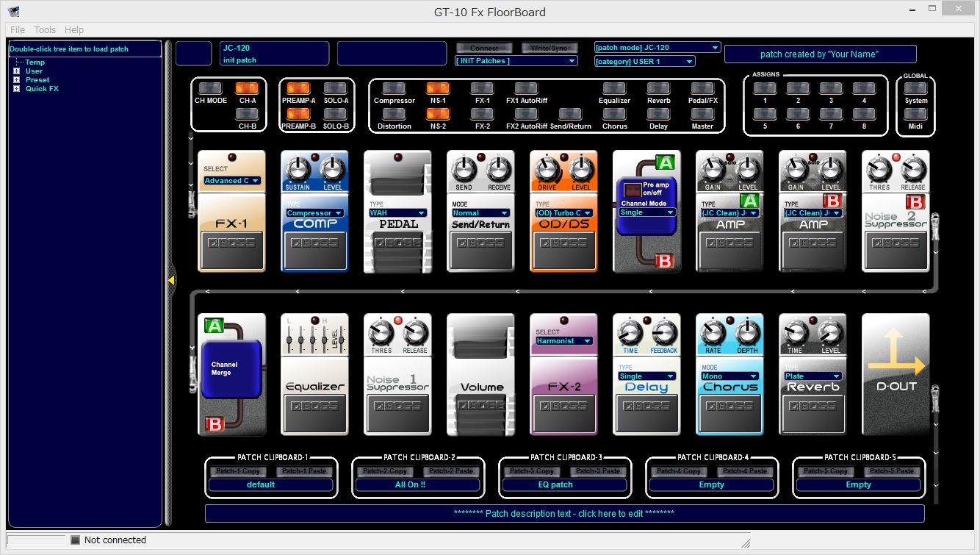Click the AMP A pedal footswitch
The height and width of the screenshot is (555, 980).
click(x=729, y=250)
